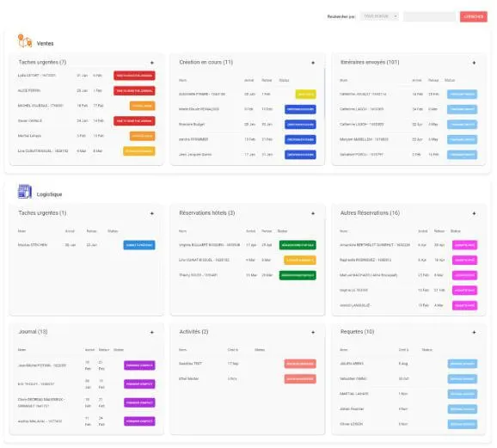
Task: Open the Martial Lehays row in Taches urgentes
Action: [86, 136]
